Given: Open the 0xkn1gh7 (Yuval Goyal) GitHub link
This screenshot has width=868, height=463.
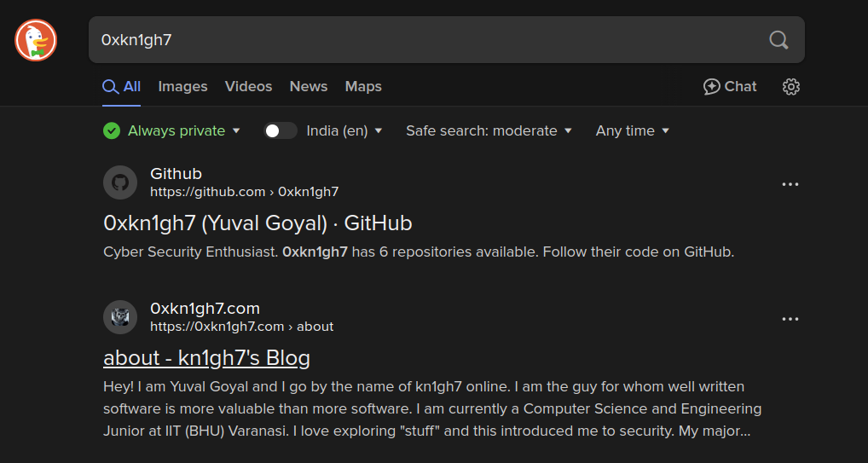Looking at the screenshot, I should (x=258, y=223).
